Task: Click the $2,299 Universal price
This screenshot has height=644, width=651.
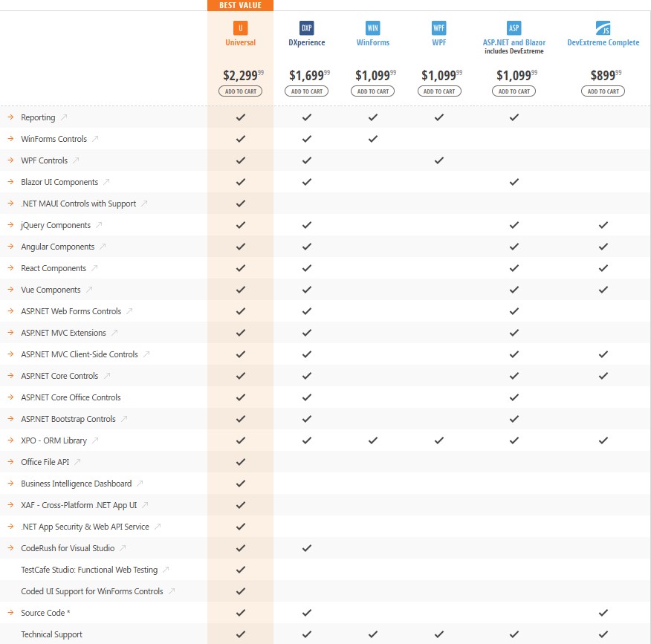Action: (x=243, y=75)
